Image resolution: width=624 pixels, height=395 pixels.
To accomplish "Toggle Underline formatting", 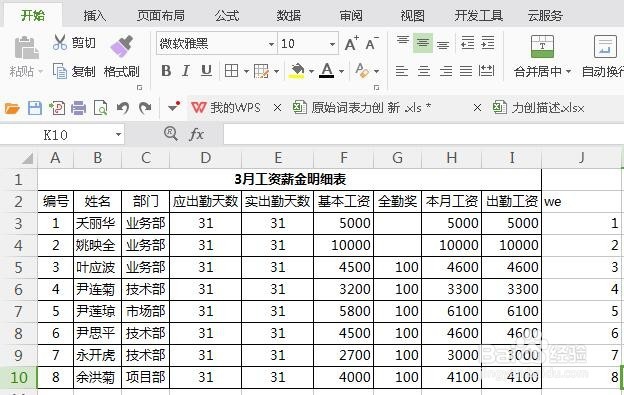I will point(206,71).
